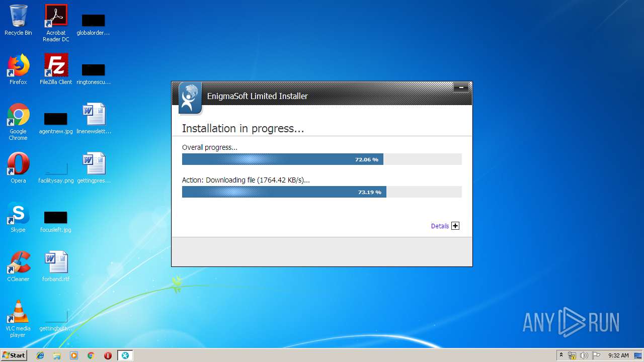Image resolution: width=644 pixels, height=362 pixels.
Task: Click the EnigmaSoft Limited Installer title
Action: 258,96
